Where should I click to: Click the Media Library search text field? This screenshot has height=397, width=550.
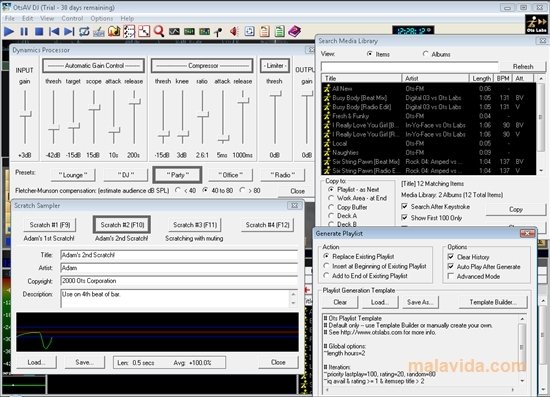click(409, 67)
